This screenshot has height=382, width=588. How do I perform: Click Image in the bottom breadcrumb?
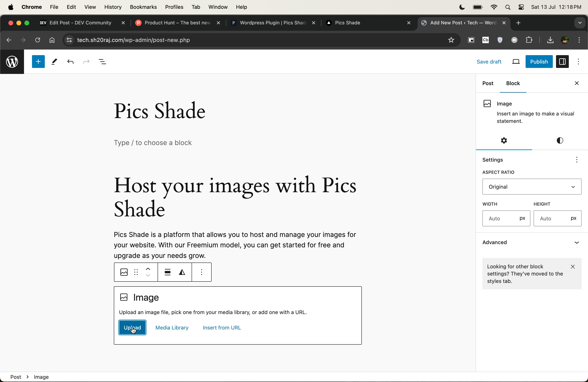click(41, 377)
